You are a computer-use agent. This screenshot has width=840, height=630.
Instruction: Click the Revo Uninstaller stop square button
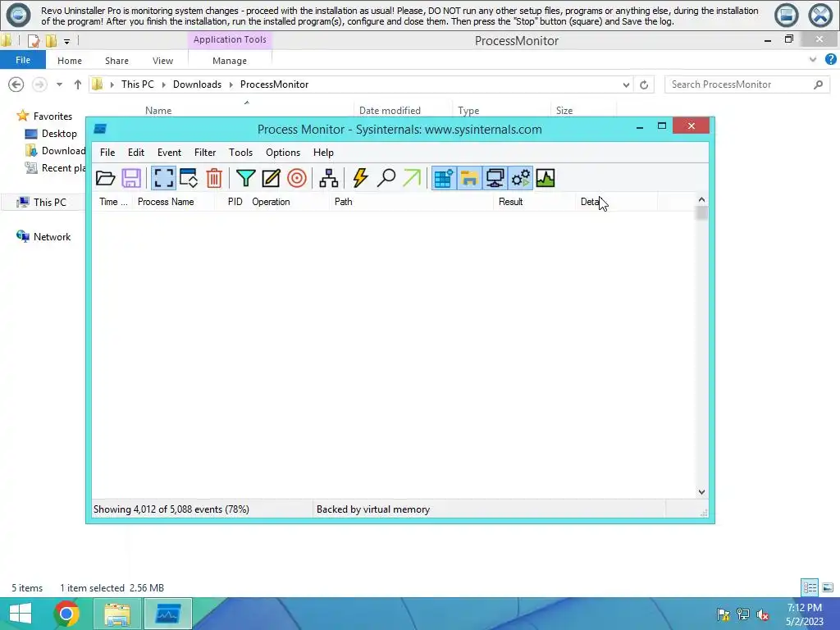787,16
